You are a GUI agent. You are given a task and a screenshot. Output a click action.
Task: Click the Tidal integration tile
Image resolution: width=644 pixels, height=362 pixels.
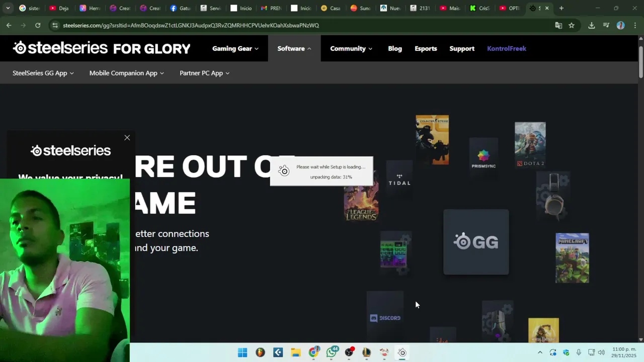399,179
